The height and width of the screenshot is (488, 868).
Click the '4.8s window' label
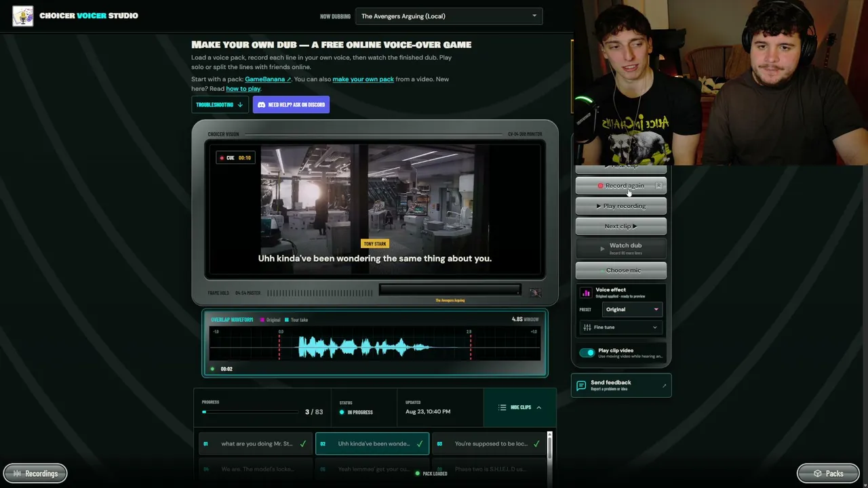click(x=525, y=319)
